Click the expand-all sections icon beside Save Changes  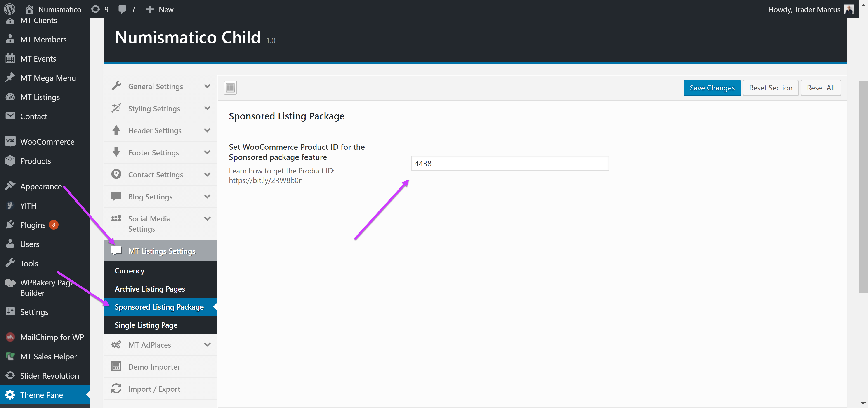pos(230,88)
